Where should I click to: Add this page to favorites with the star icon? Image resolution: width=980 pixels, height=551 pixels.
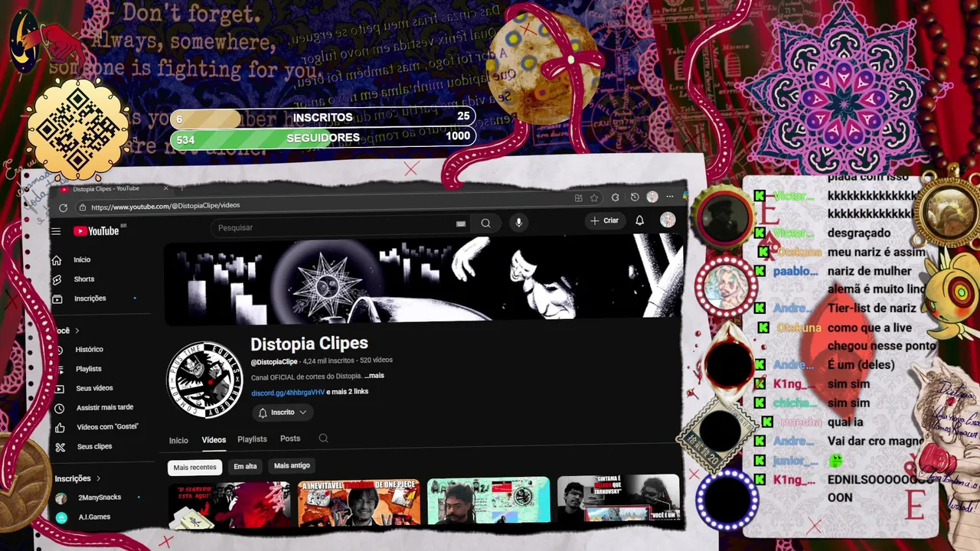tap(594, 197)
